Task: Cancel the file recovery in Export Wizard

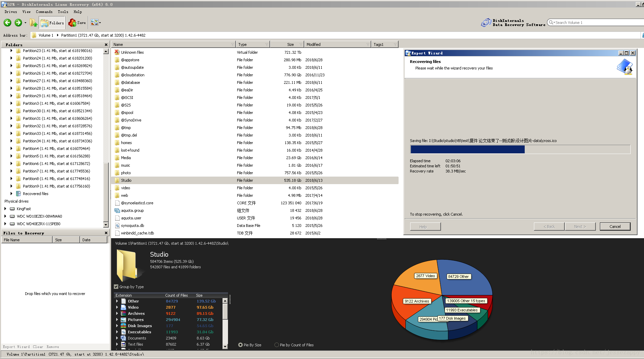Action: 615,227
